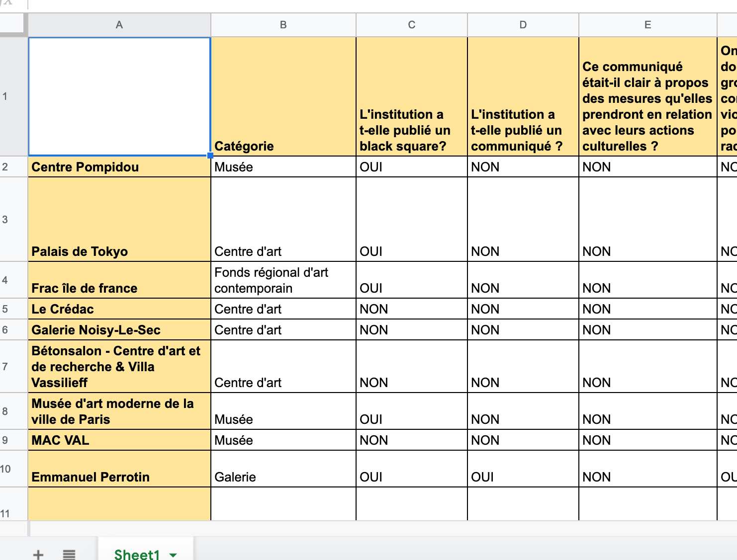
Task: Add a new sheet with plus icon
Action: 38,555
